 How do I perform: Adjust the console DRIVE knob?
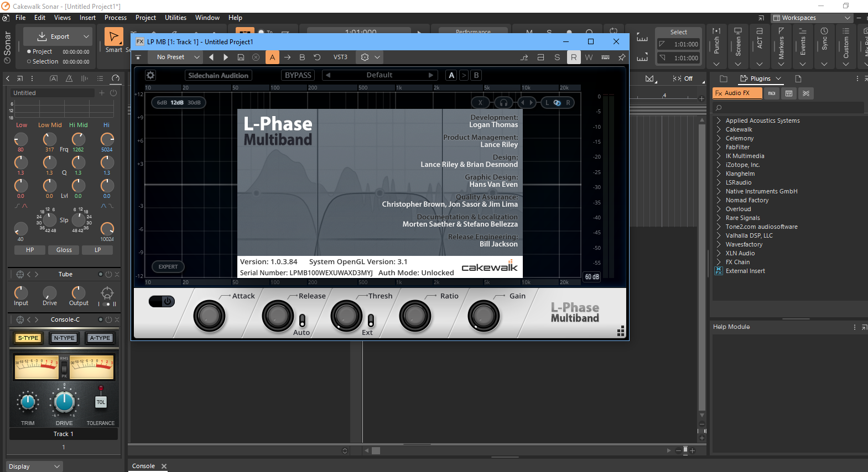64,402
